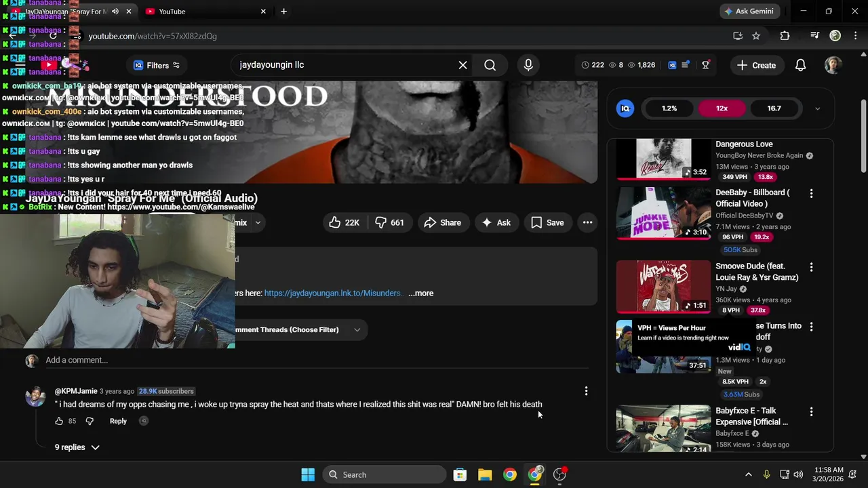Run the YouTube search magnifier

490,65
